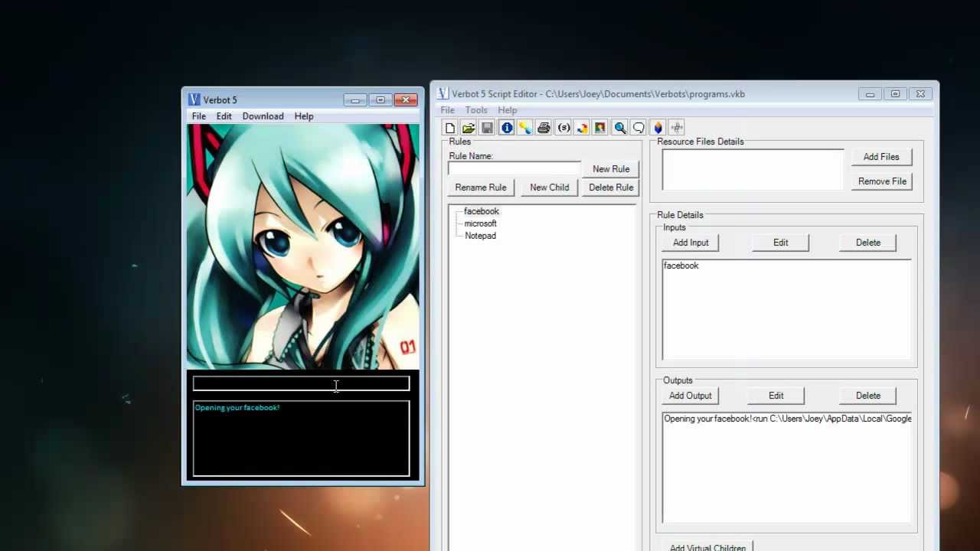Click the colorful arrow icon in toolbar

point(582,128)
